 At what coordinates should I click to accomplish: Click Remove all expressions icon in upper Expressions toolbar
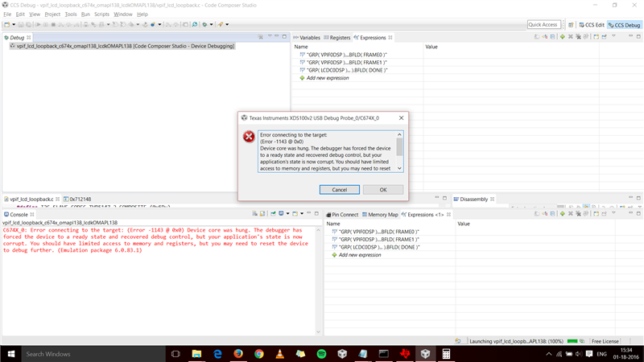(578, 36)
